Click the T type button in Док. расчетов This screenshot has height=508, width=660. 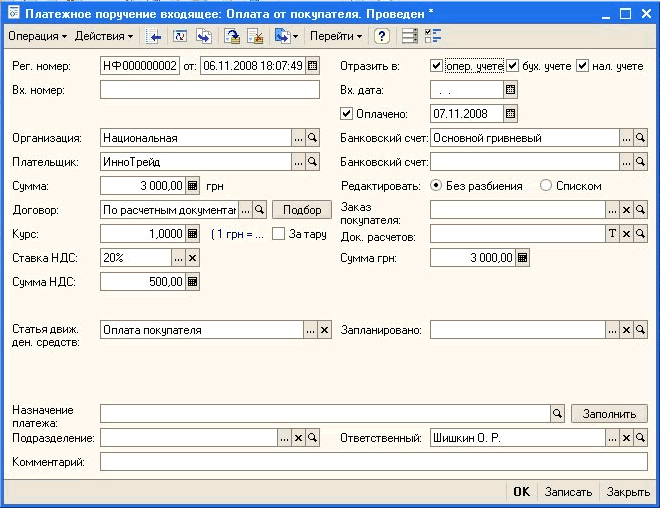(x=613, y=233)
